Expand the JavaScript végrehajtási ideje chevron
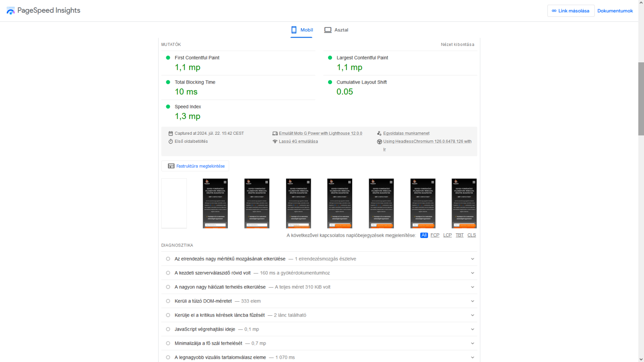The height and width of the screenshot is (362, 644). 473,329
